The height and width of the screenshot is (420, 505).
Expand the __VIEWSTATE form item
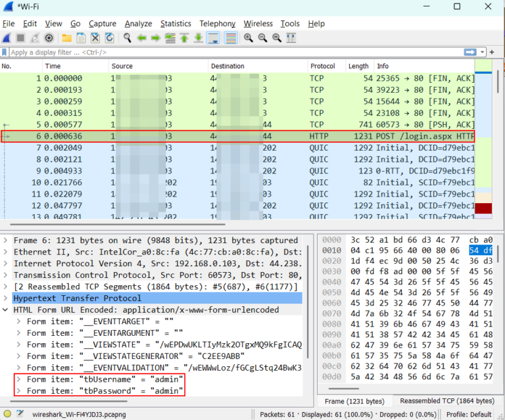click(18, 344)
